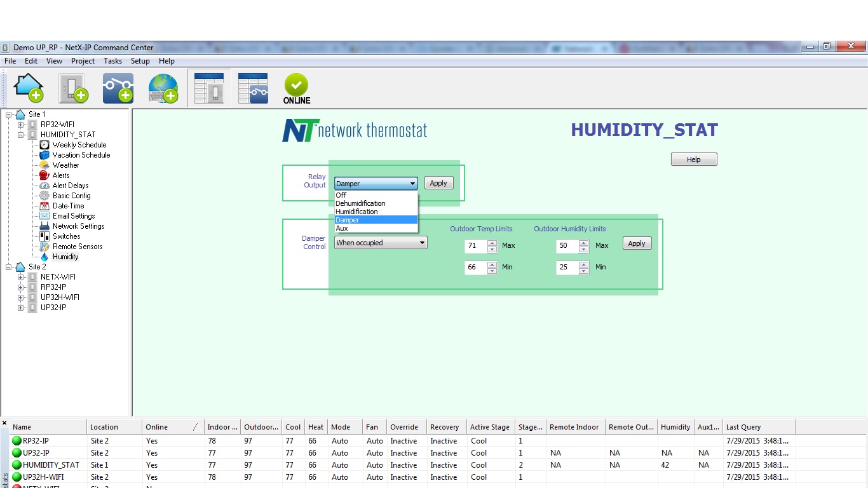Open the switch list view icon

(253, 88)
